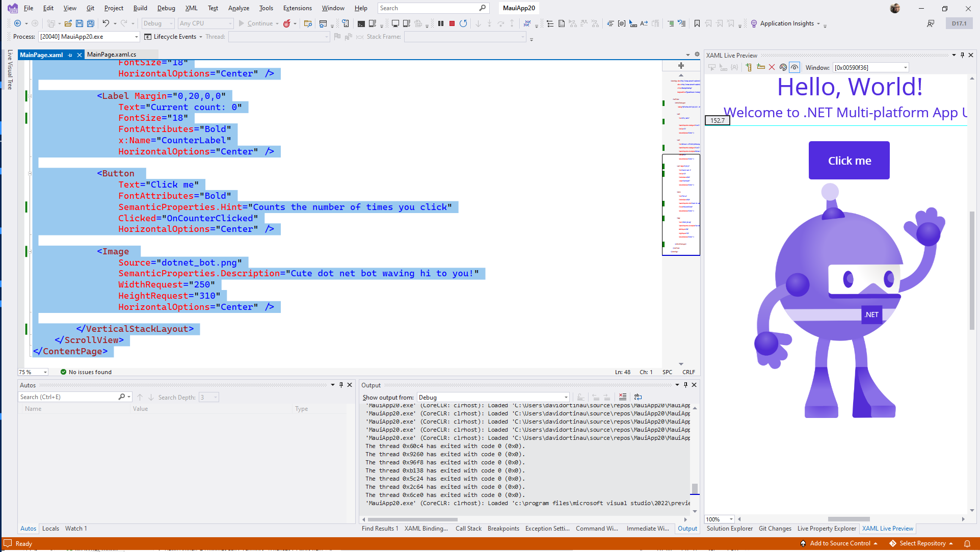
Task: Step Over using the debug toolbar icon
Action: click(501, 23)
